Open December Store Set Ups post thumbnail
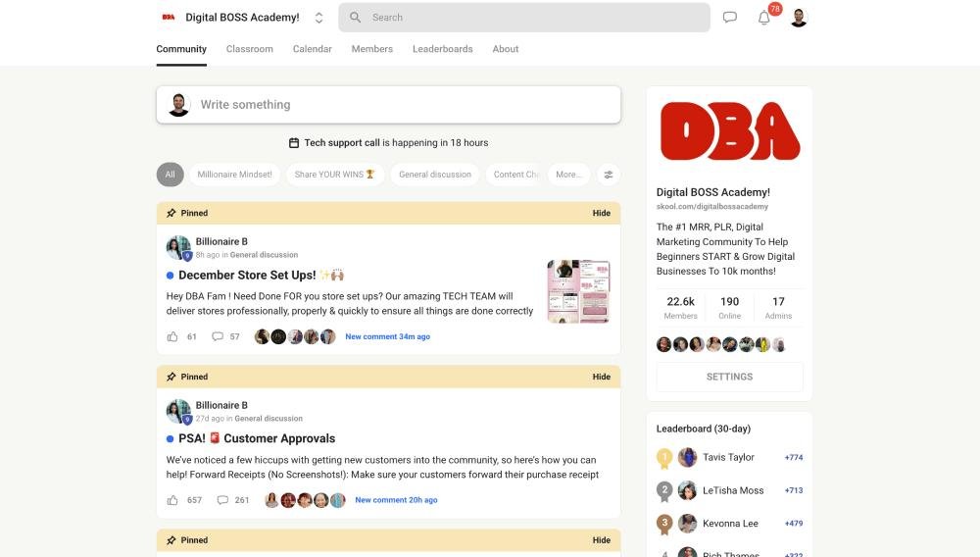This screenshot has height=557, width=980. pos(578,291)
